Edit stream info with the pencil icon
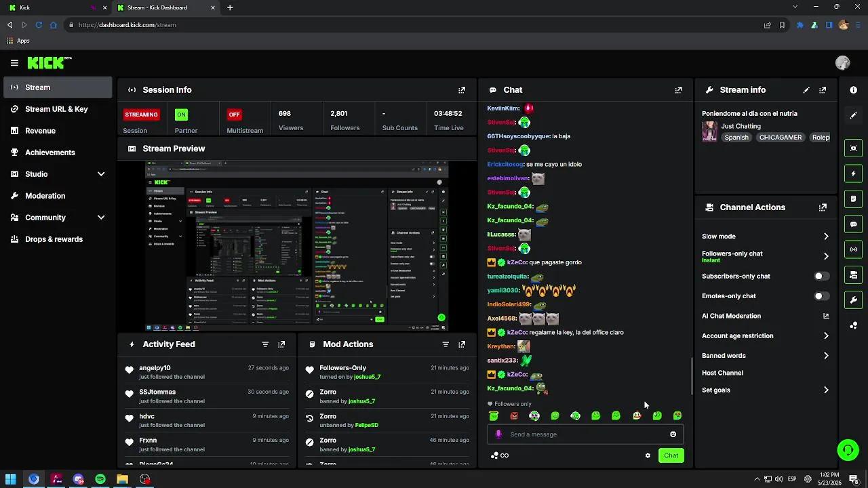The image size is (868, 488). pos(806,89)
